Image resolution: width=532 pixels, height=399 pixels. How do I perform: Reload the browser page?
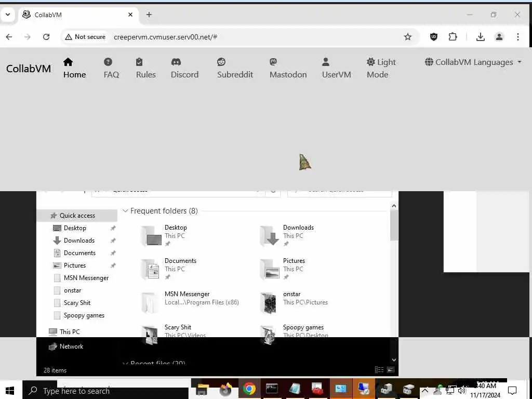tap(46, 37)
